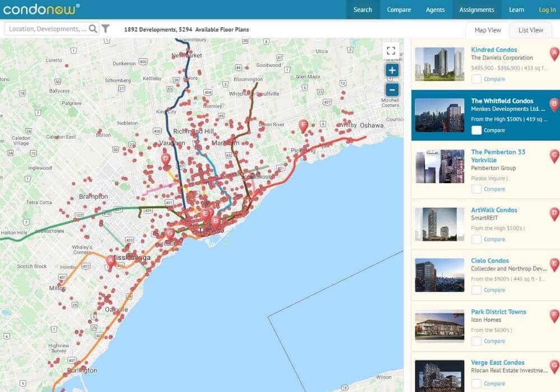The height and width of the screenshot is (392, 560).
Task: Select red marker A beside Kindred Condos
Action: pyautogui.click(x=554, y=54)
